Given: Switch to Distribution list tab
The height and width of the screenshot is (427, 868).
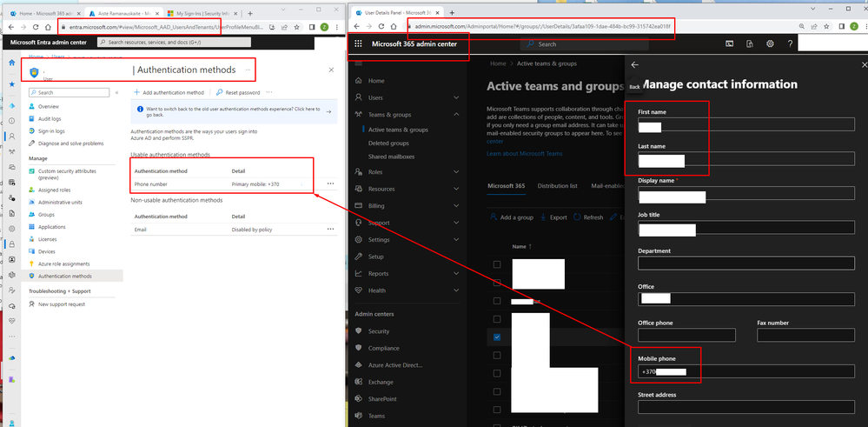Looking at the screenshot, I should tap(558, 186).
